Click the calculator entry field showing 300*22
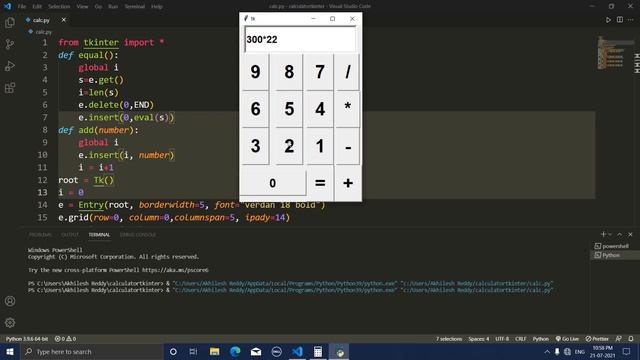 (x=300, y=39)
